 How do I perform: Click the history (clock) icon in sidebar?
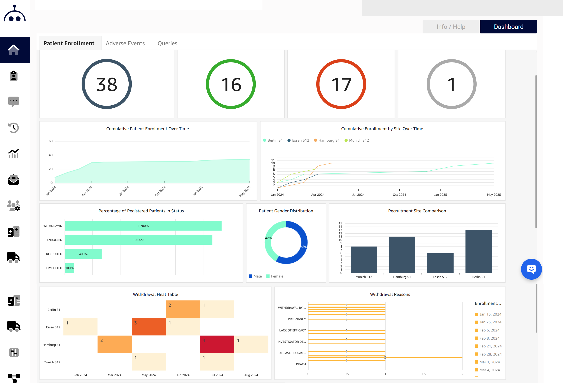tap(14, 128)
